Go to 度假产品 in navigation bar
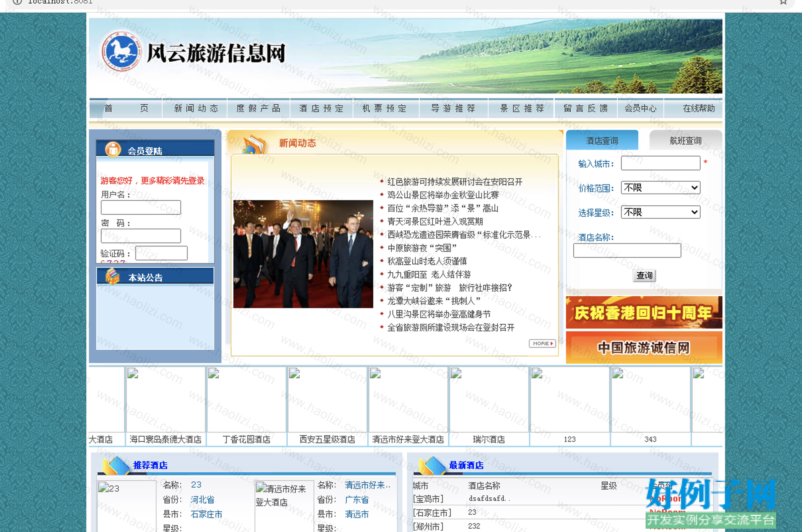 pyautogui.click(x=258, y=108)
